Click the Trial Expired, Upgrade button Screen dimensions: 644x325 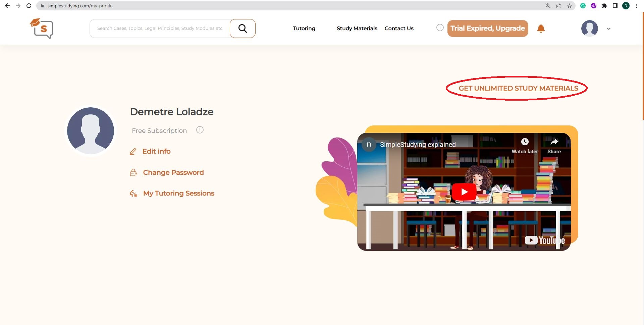[x=488, y=29]
